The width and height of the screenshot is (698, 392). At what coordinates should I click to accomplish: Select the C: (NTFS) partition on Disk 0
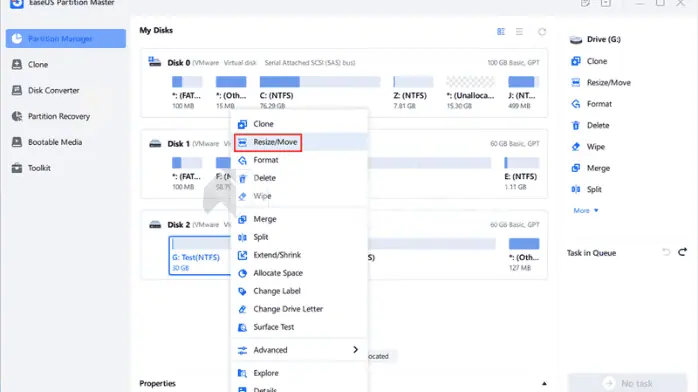[x=320, y=93]
